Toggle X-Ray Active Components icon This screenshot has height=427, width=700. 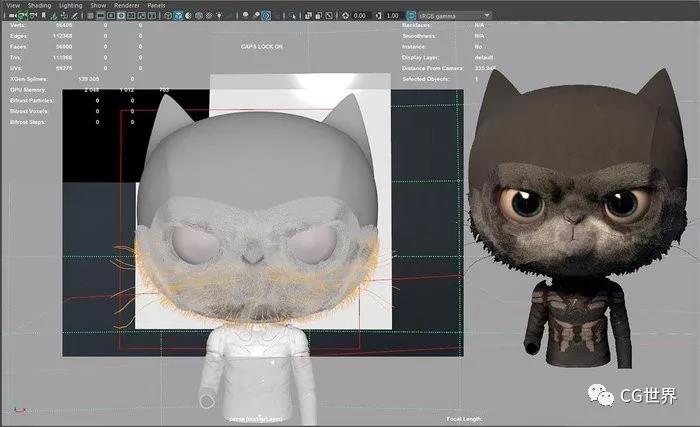coord(318,16)
